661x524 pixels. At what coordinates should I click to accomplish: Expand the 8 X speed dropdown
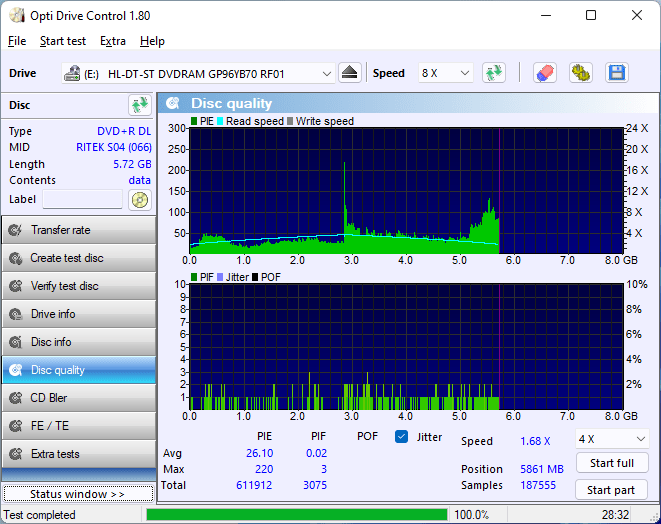pyautogui.click(x=445, y=73)
